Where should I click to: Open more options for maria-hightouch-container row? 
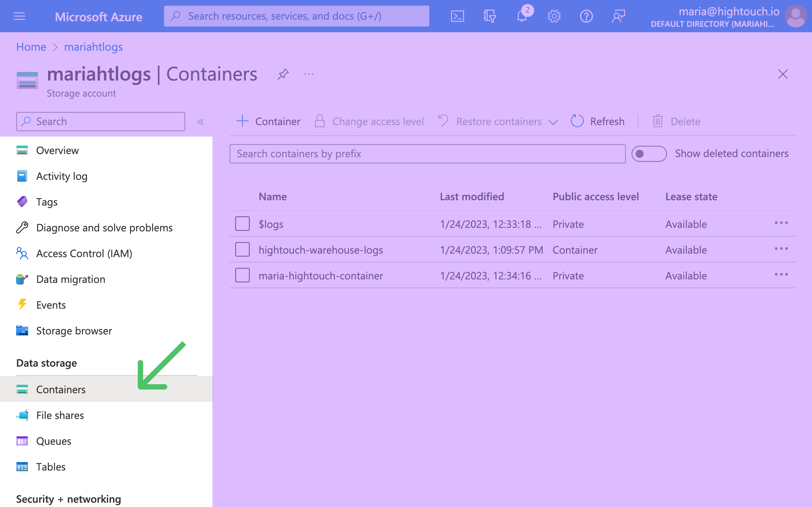[x=781, y=275]
